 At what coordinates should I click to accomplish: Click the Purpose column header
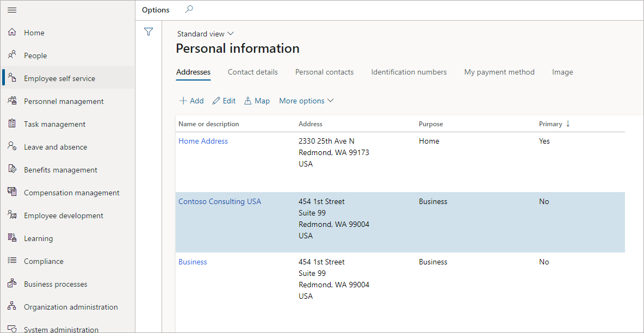point(431,124)
